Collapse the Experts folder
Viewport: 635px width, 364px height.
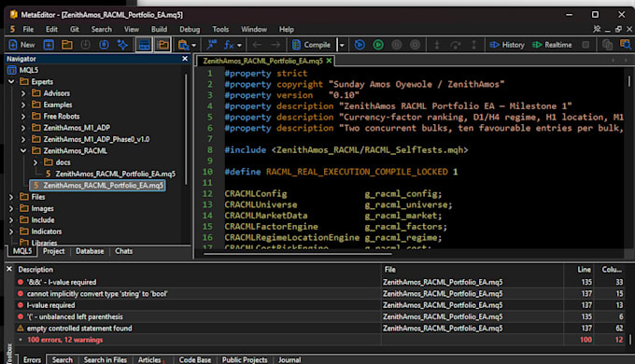click(x=11, y=81)
